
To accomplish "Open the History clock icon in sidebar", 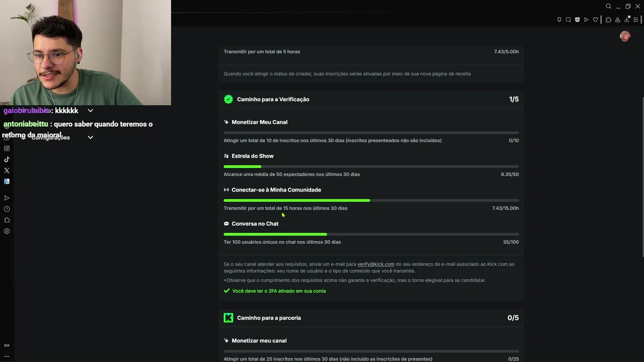I will point(7,209).
